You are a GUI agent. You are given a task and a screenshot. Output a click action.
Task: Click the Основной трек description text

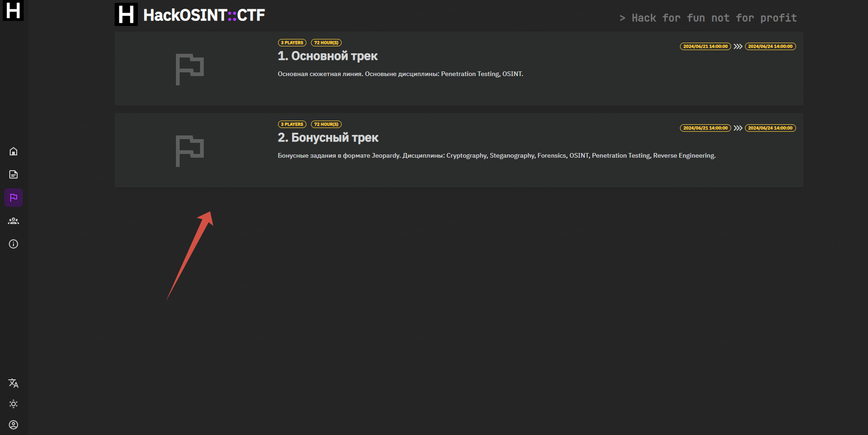point(400,74)
